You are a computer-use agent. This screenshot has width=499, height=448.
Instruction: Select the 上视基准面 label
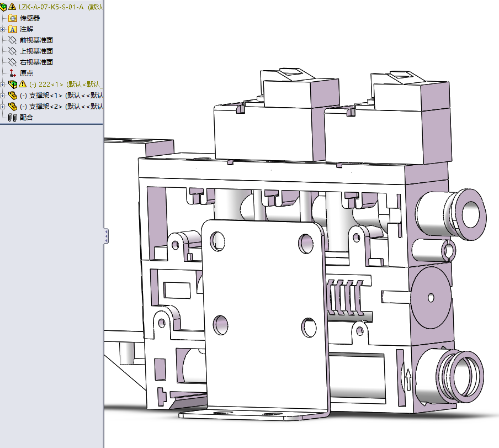pyautogui.click(x=36, y=51)
